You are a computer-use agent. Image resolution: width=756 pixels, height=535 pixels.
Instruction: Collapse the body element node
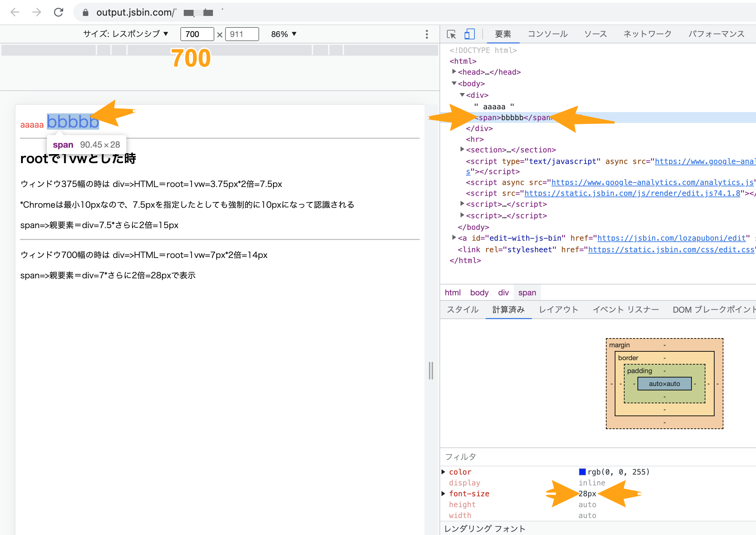pos(454,83)
